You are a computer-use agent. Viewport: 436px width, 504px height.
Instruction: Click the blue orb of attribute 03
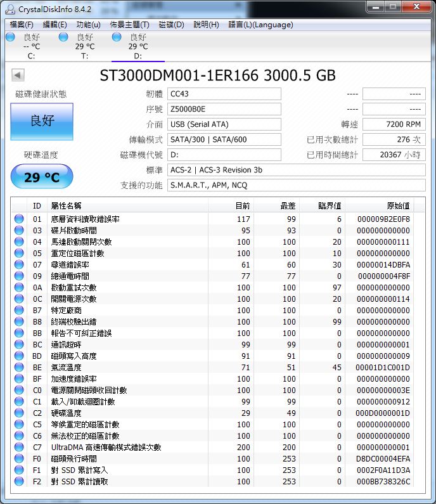(x=19, y=231)
